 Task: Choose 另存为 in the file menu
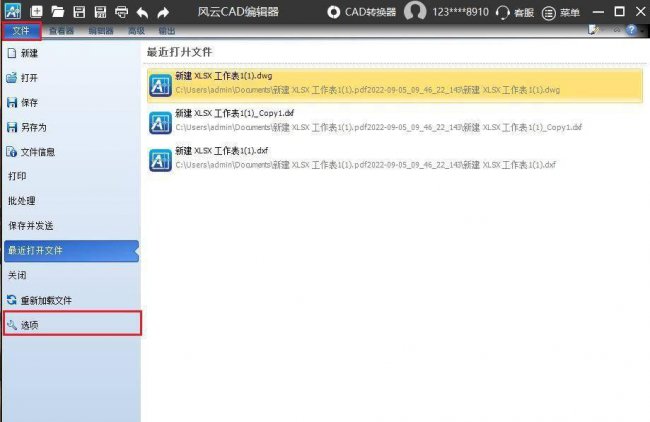[x=71, y=127]
